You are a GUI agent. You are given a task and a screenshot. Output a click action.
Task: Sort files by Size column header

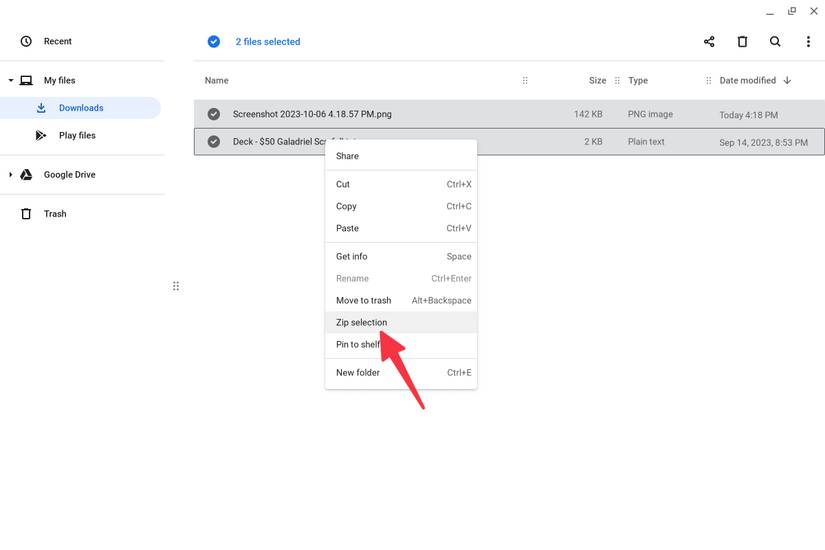pos(597,80)
